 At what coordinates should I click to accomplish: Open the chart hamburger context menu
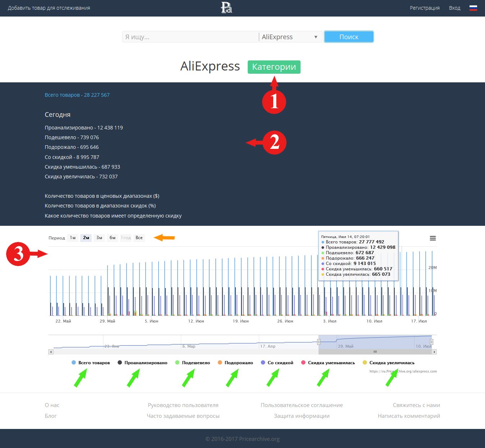(433, 238)
